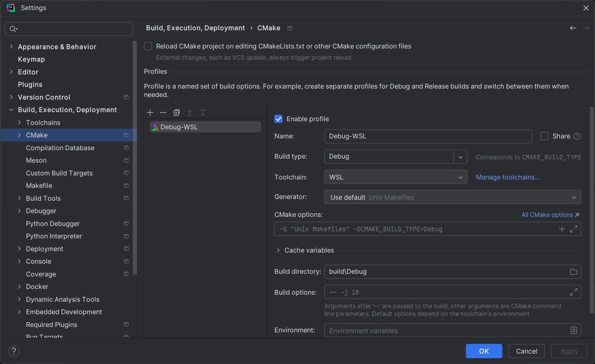
Task: Click the search settings magnifier icon
Action: [13, 29]
